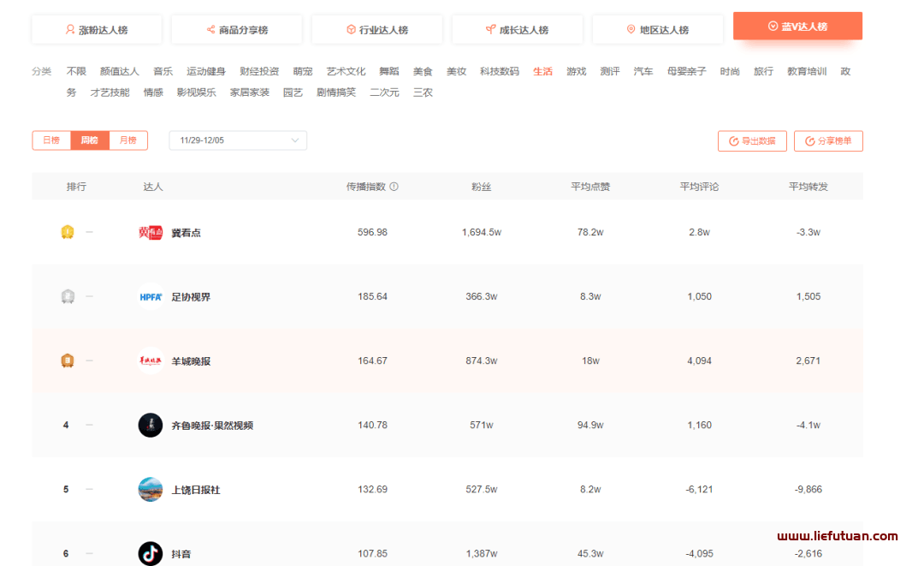
Task: Filter category by 不限
Action: (x=77, y=71)
